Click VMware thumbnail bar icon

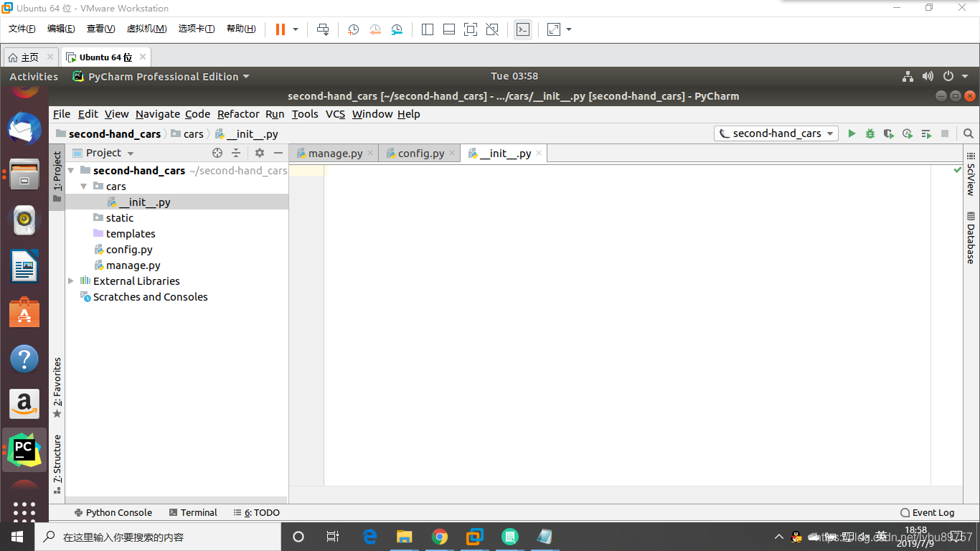[x=449, y=29]
